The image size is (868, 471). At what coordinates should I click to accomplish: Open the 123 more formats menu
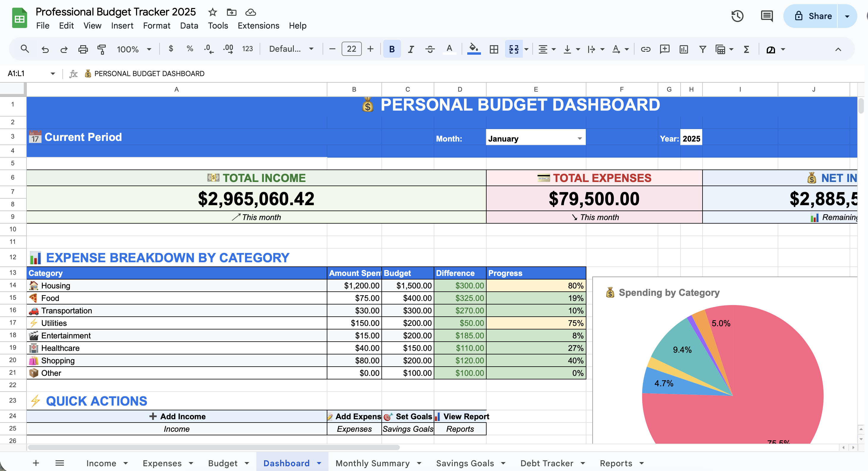pos(247,49)
